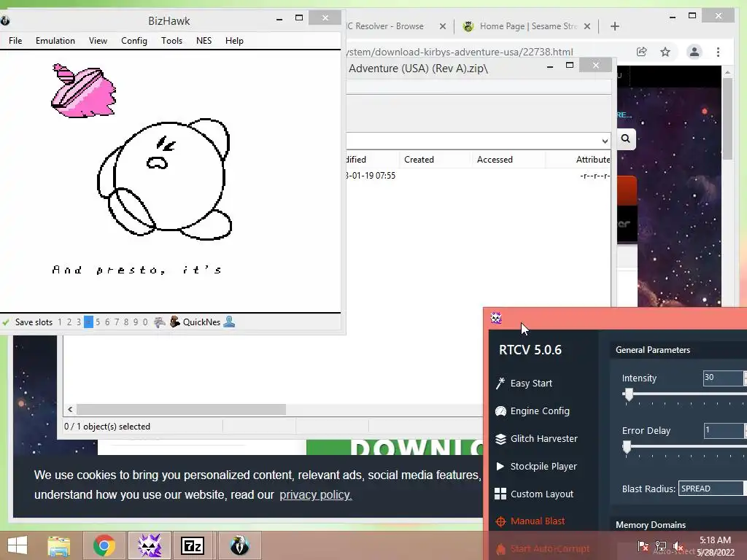
Task: Click the RTCV taskbar icon
Action: click(150, 545)
